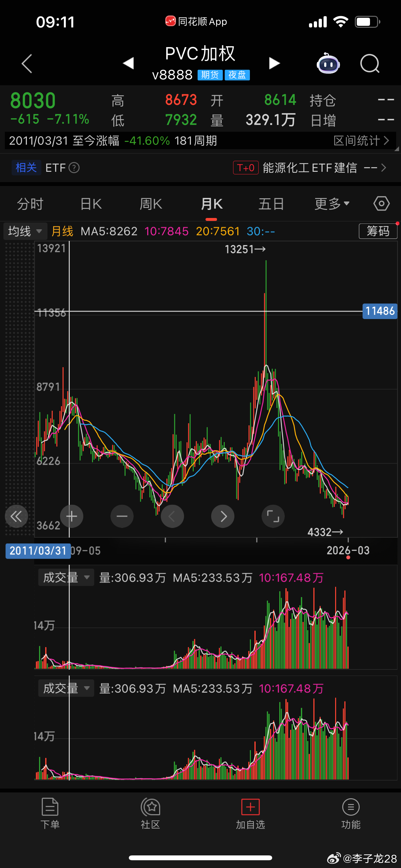Tap blue MA 30 value
The width and height of the screenshot is (401, 868).
261,231
